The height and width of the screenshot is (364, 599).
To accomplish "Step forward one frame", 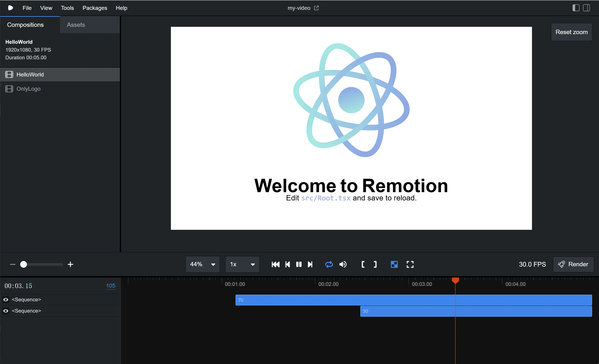I will [x=310, y=264].
